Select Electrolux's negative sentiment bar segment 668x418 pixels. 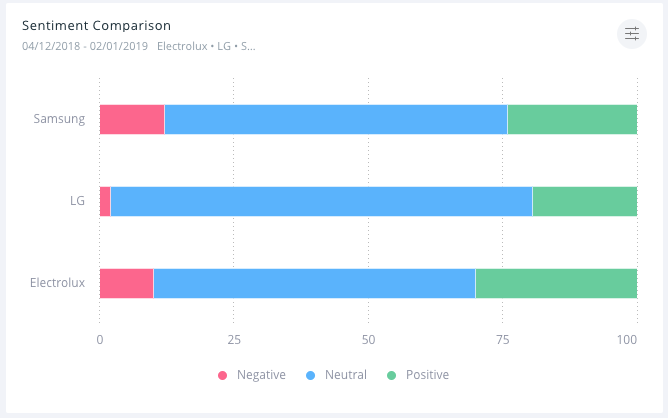(x=126, y=283)
